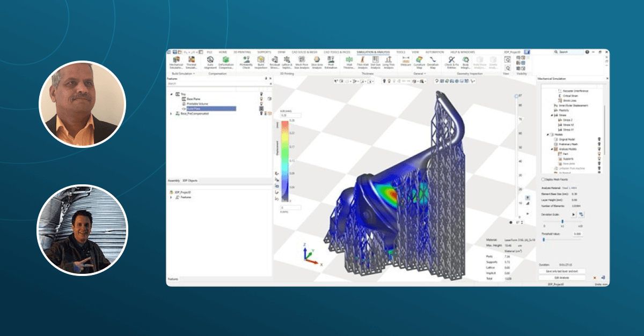Toggle visibility of Original Model

click(x=598, y=139)
